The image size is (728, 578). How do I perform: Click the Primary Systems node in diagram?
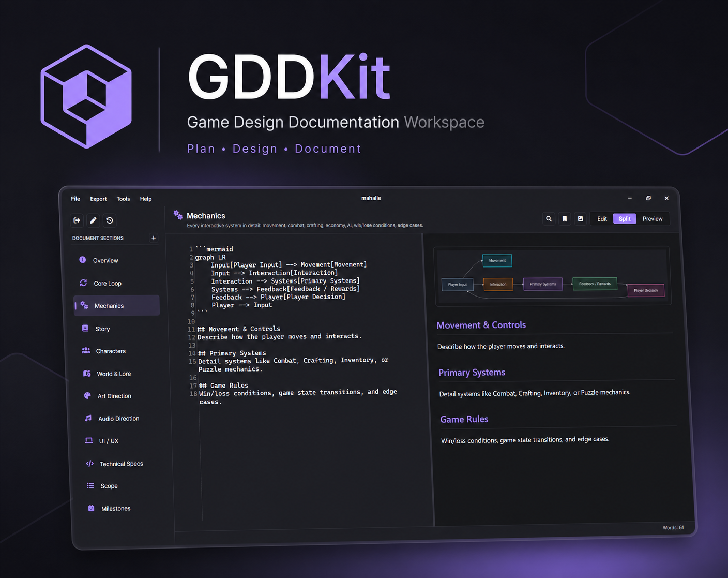(543, 284)
